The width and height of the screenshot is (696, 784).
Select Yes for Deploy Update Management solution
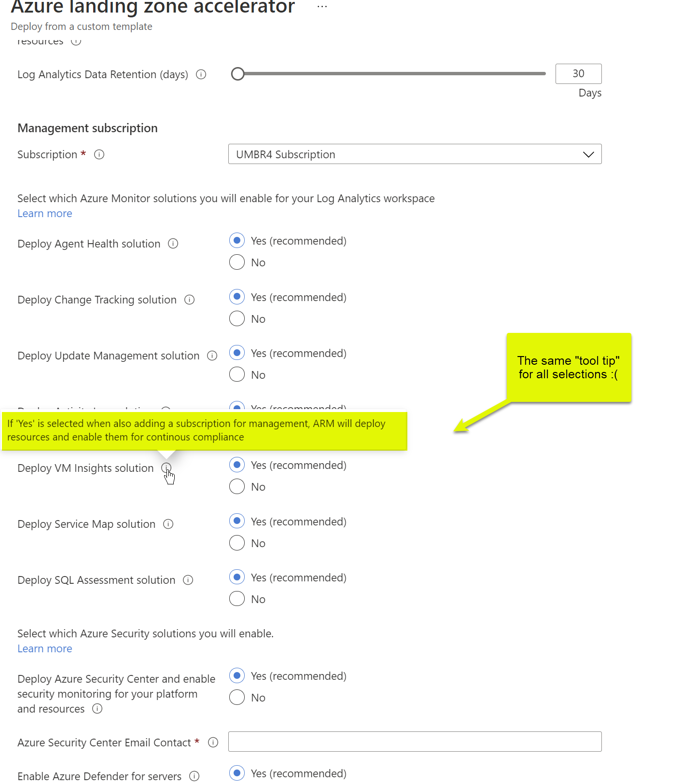[x=237, y=353]
